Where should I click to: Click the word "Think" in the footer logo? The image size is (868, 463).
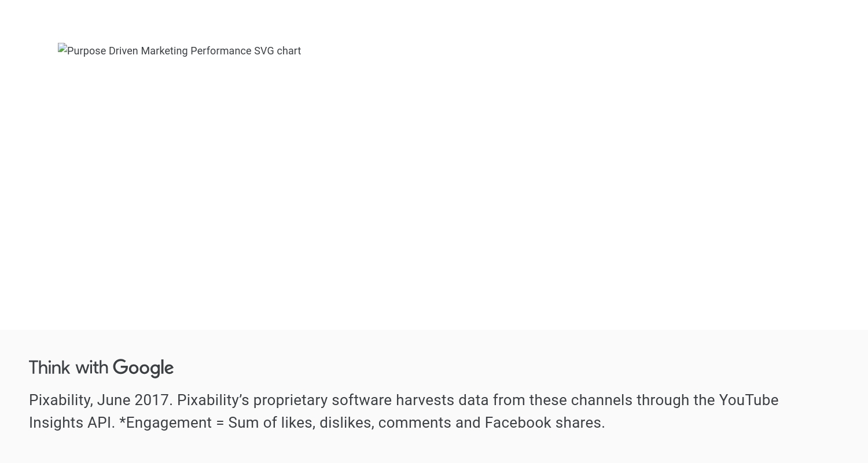[x=50, y=368]
